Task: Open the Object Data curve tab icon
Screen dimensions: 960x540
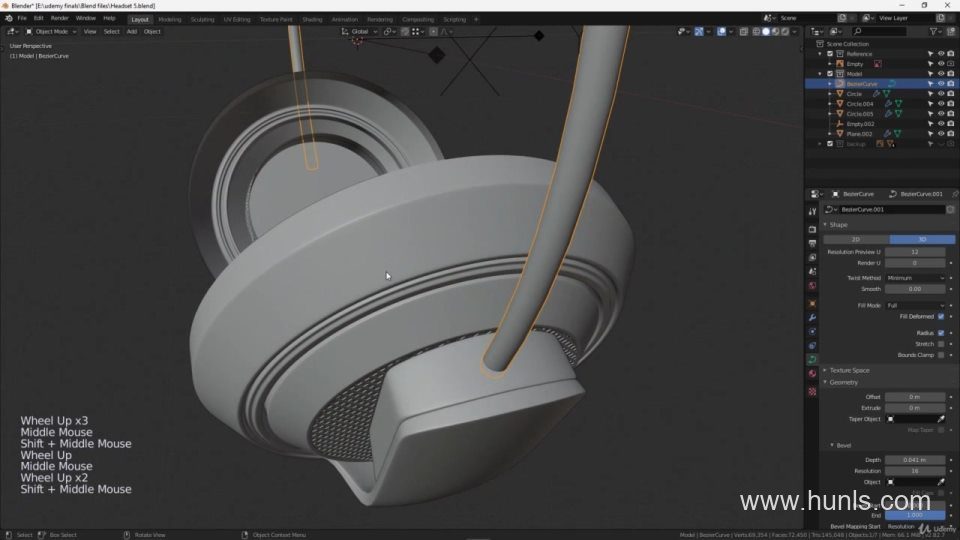Action: click(812, 360)
